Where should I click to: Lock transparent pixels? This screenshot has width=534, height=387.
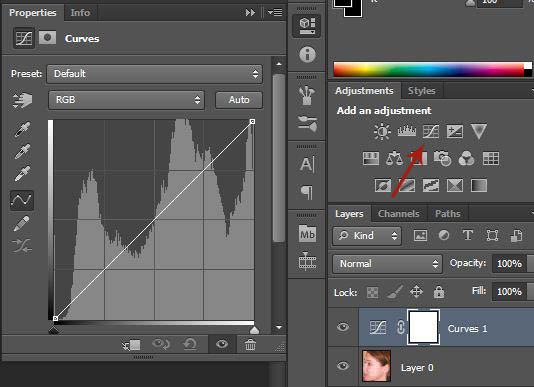pos(372,292)
